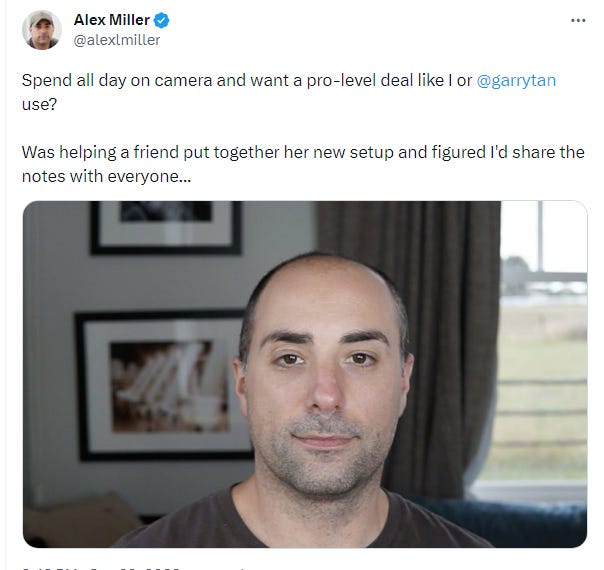The width and height of the screenshot is (604, 570).
Task: Click the text 'notes with everyone...'
Action: pyautogui.click(x=106, y=176)
